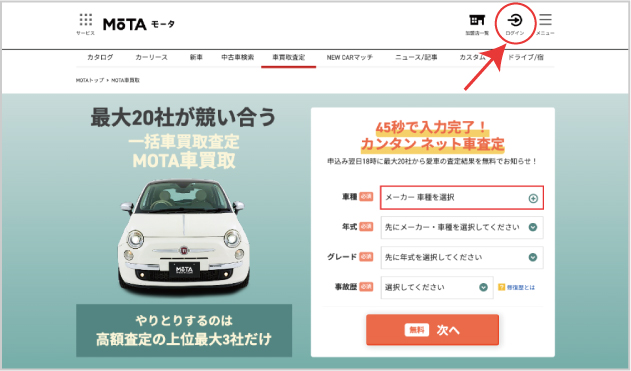631x371 pixels.
Task: Click the 高額査定の上位最大3社だけ banner
Action: 184,330
